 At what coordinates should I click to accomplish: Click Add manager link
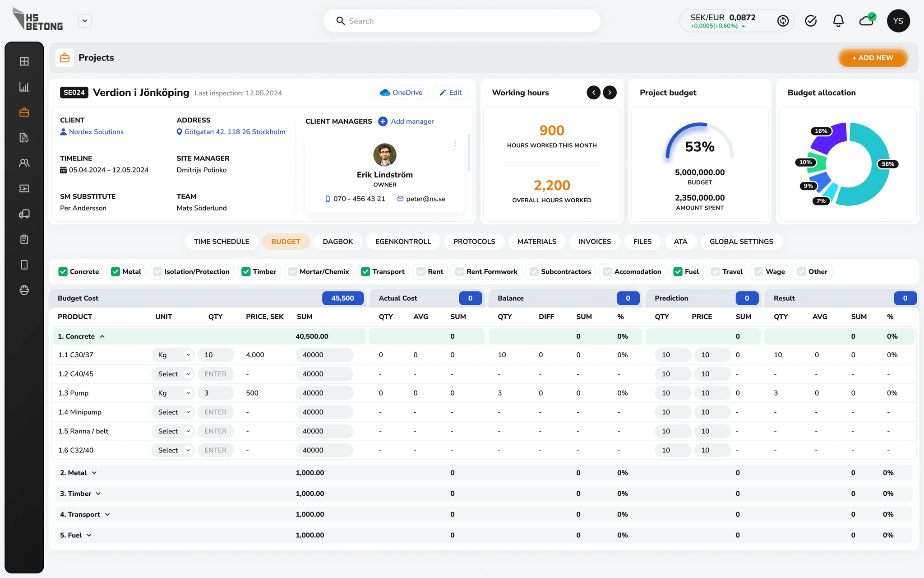406,121
